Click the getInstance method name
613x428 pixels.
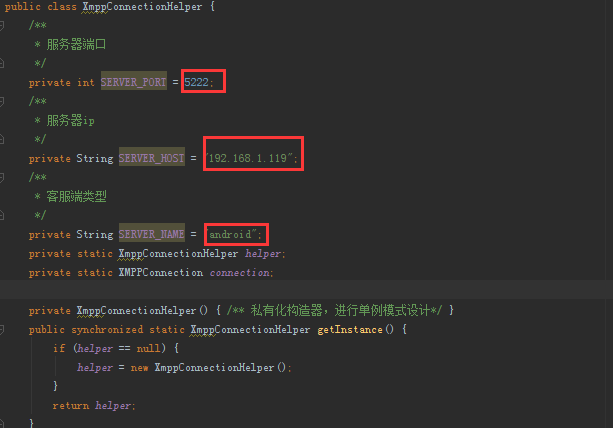(350, 330)
